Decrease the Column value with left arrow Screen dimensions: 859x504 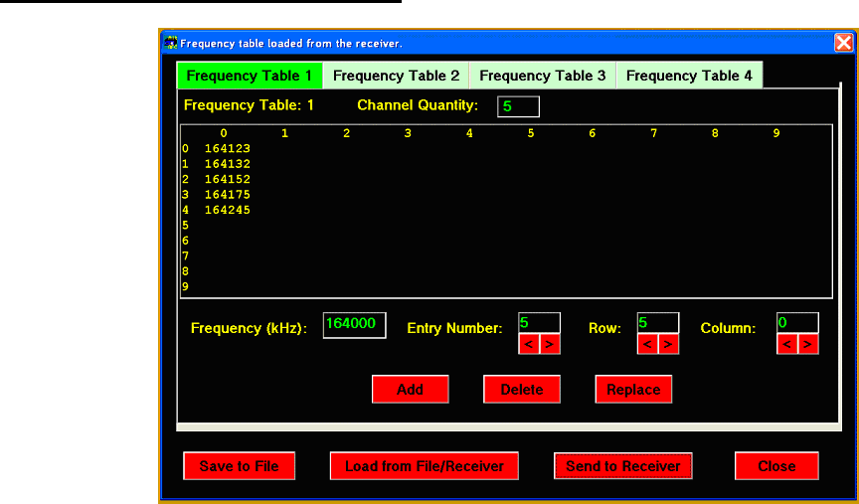click(787, 344)
